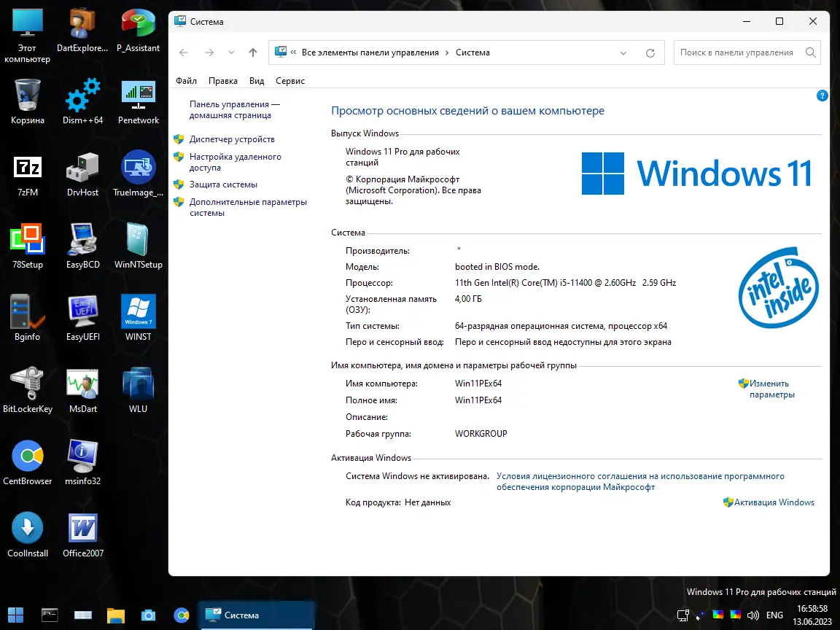This screenshot has height=630, width=840.
Task: Open the Microsoft license terms link
Action: coord(640,481)
